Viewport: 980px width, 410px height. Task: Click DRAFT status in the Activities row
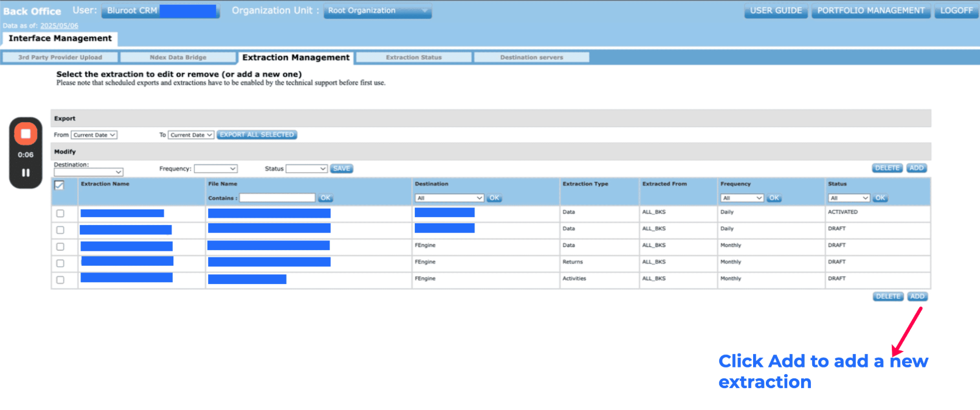coord(836,279)
